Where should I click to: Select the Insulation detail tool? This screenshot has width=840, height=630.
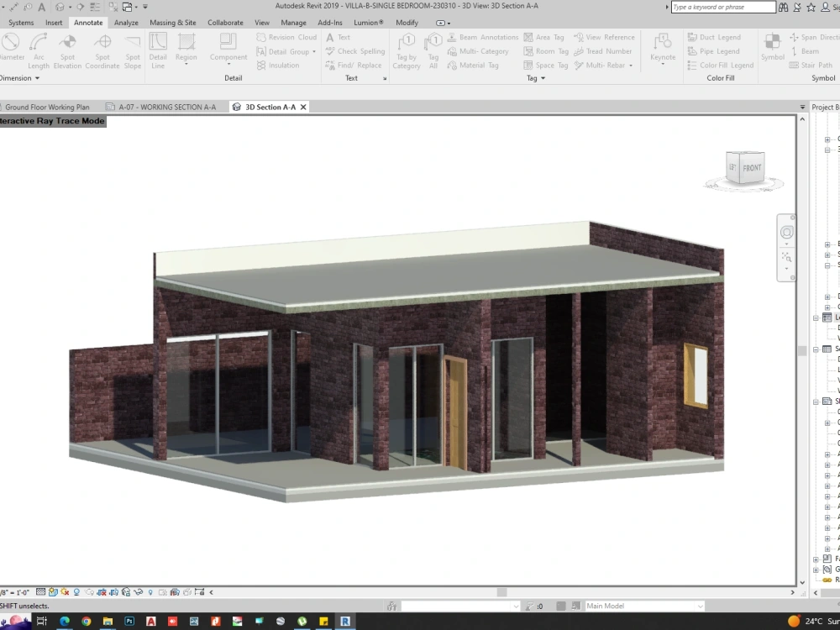(x=278, y=66)
